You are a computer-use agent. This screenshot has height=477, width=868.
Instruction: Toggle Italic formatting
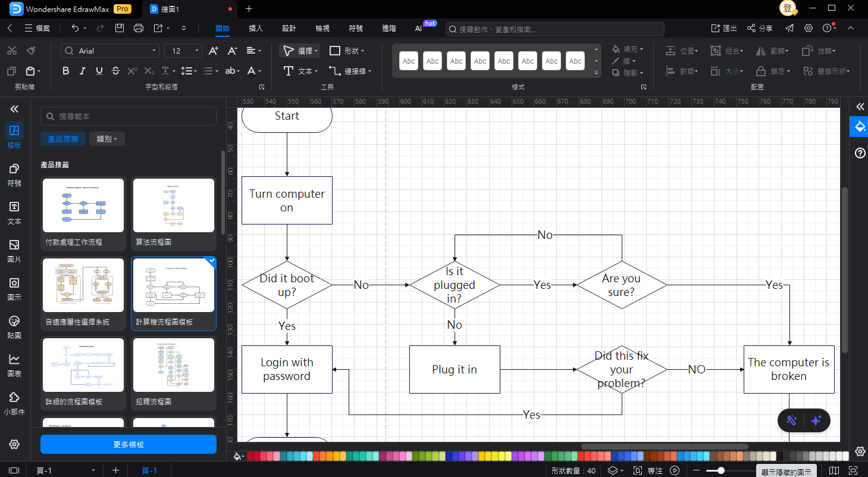(83, 71)
